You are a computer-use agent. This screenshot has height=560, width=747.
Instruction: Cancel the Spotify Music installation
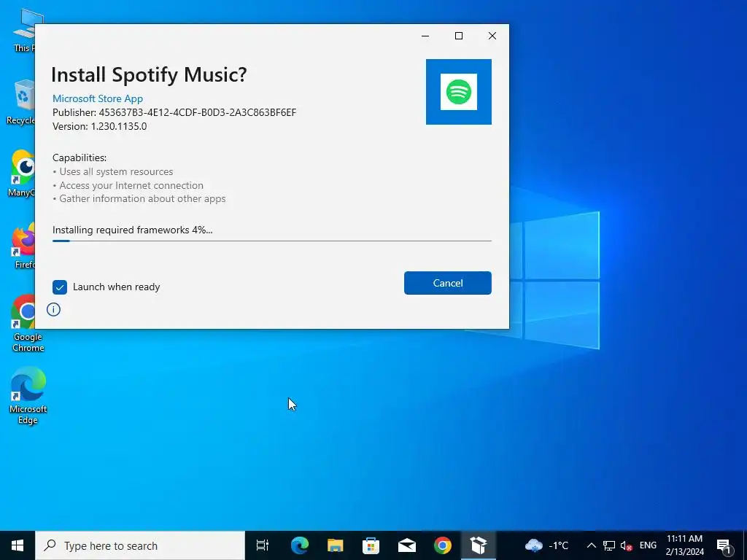coord(447,283)
